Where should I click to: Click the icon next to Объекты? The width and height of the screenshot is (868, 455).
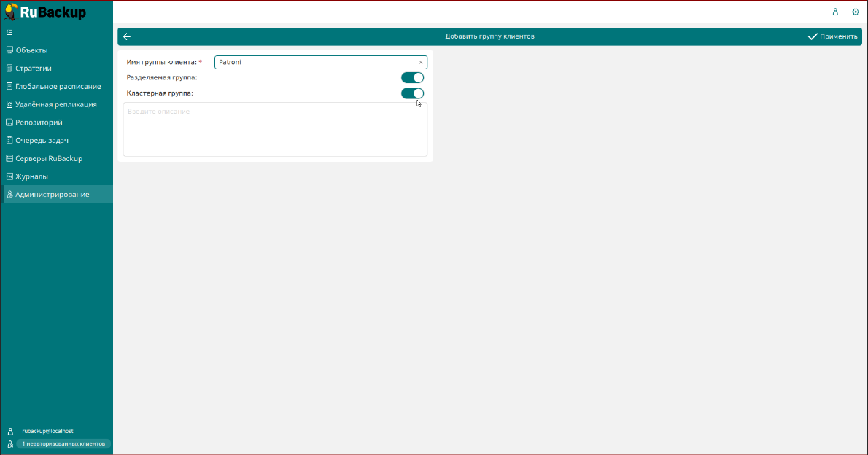[x=9, y=50]
